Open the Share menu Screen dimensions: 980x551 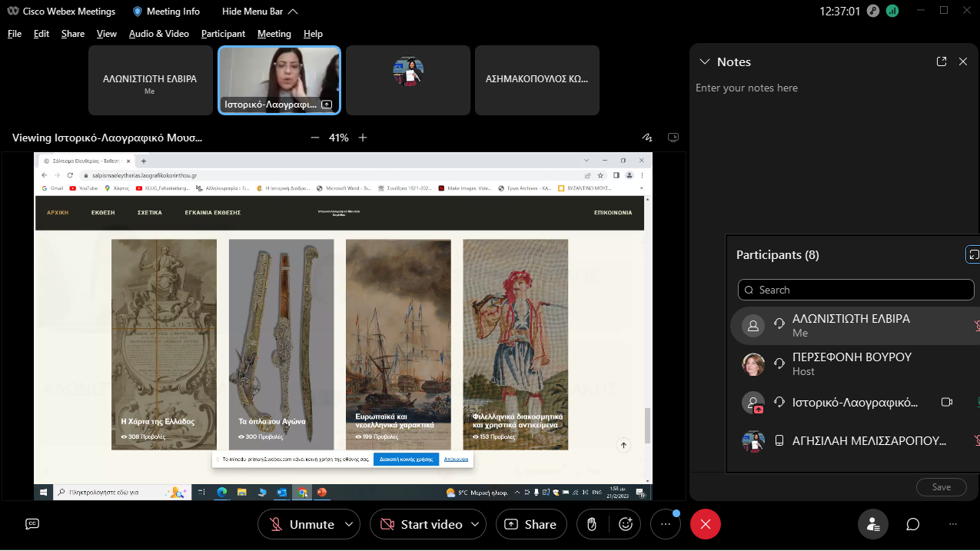(x=73, y=34)
